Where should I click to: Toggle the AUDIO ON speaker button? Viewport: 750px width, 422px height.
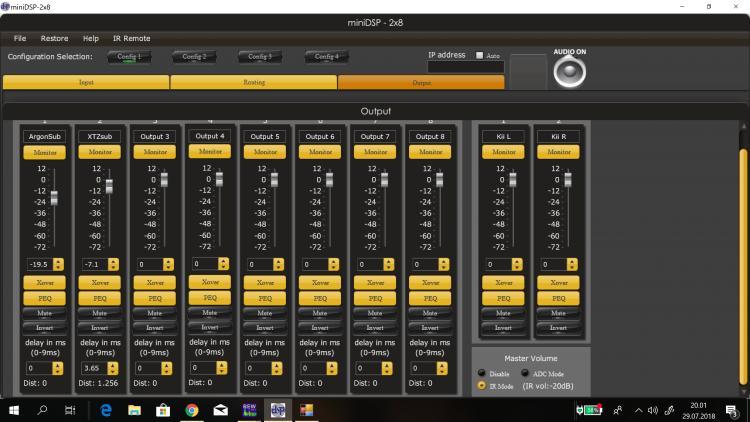click(569, 72)
